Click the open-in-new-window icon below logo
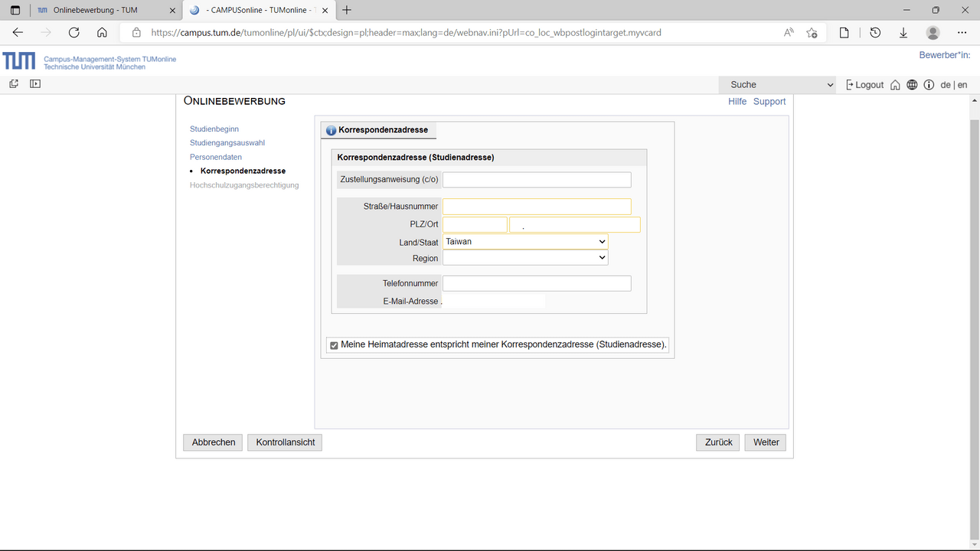This screenshot has height=551, width=980. pyautogui.click(x=14, y=84)
